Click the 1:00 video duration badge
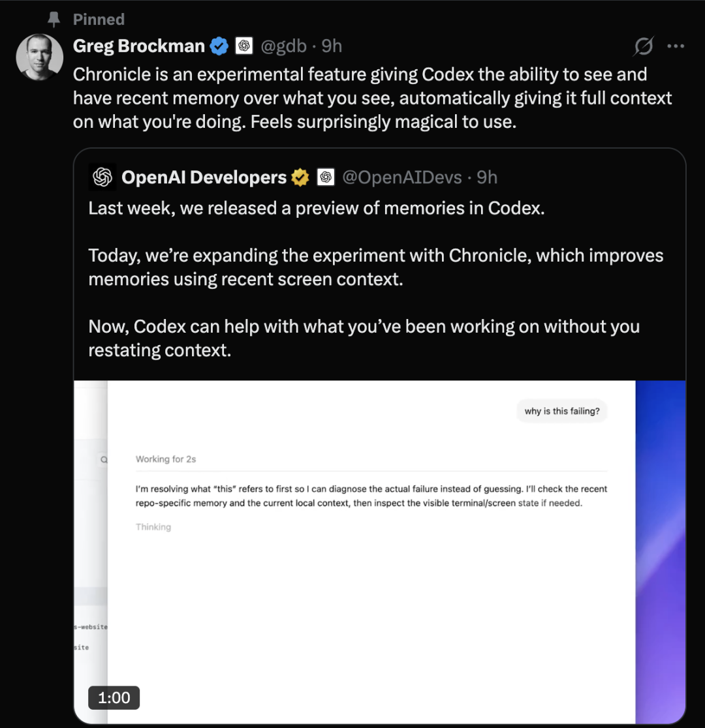The width and height of the screenshot is (705, 728). [x=114, y=698]
